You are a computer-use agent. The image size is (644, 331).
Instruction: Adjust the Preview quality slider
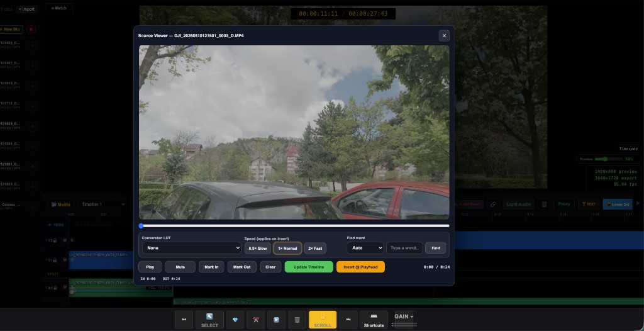click(609, 159)
